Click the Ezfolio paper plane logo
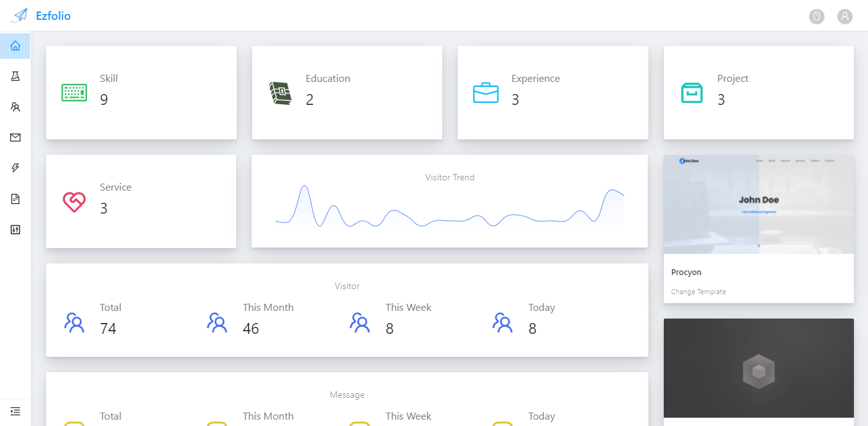Viewport: 868px width, 426px height. coord(19,15)
